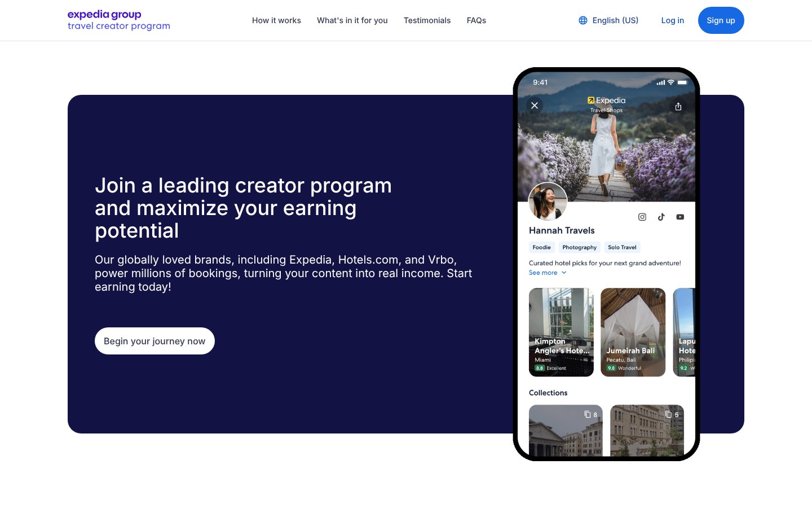Open the English (US) language selector
The height and width of the screenshot is (508, 812).
(608, 20)
